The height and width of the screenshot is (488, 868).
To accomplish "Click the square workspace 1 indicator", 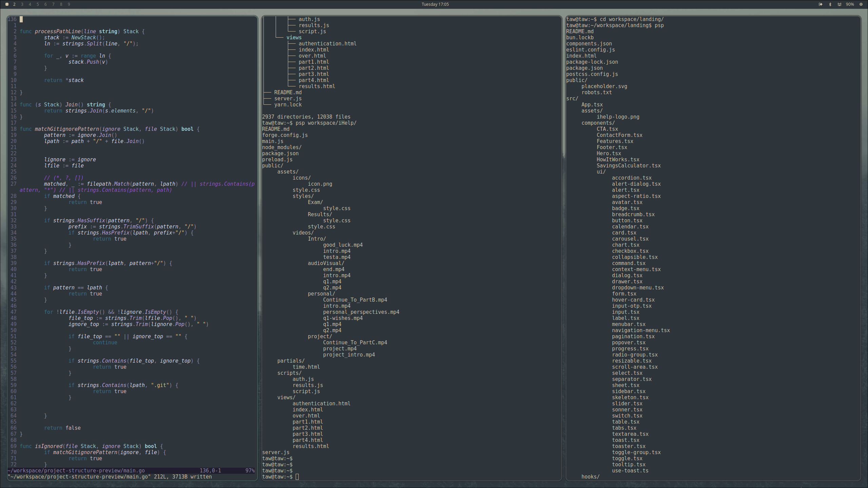I will (x=7, y=4).
